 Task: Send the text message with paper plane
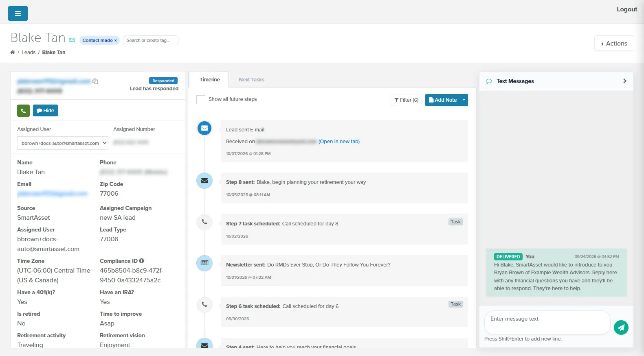[621, 327]
